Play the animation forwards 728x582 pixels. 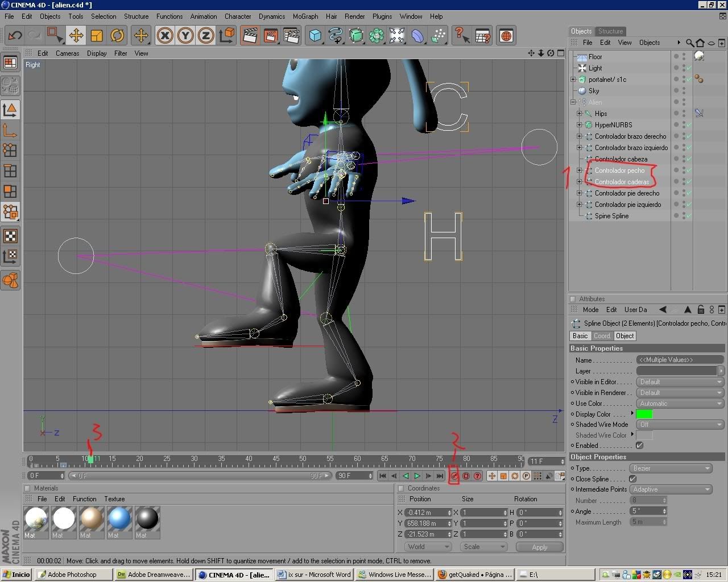tap(417, 476)
